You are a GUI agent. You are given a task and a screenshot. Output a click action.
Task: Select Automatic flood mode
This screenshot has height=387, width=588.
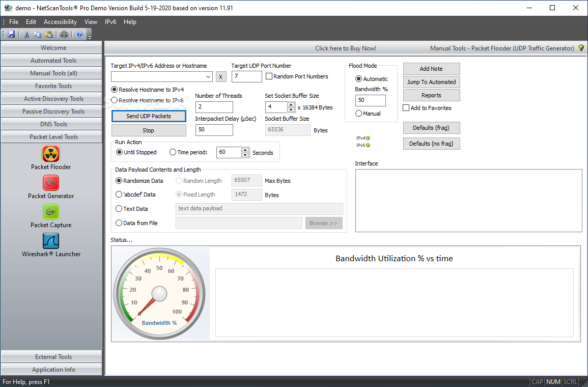click(x=372, y=79)
